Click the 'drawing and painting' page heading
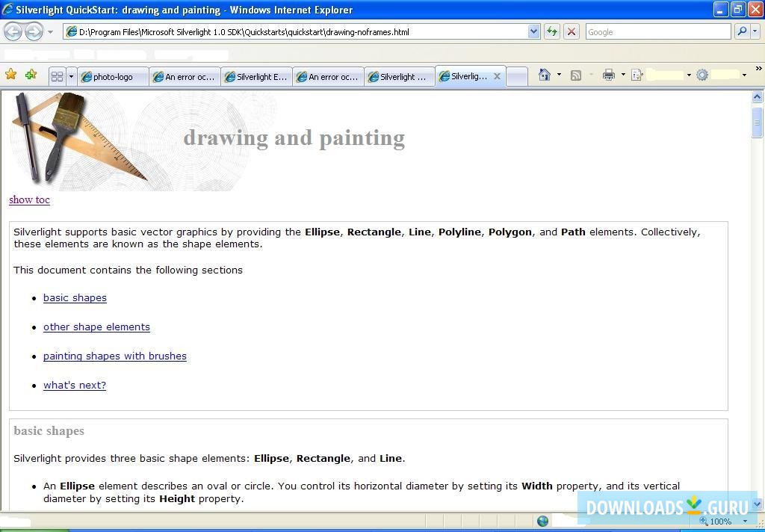Screen dimensions: 765x532 click(294, 138)
